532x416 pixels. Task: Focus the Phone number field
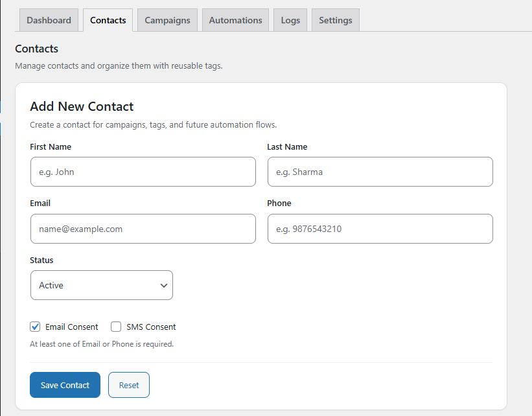[x=380, y=229]
